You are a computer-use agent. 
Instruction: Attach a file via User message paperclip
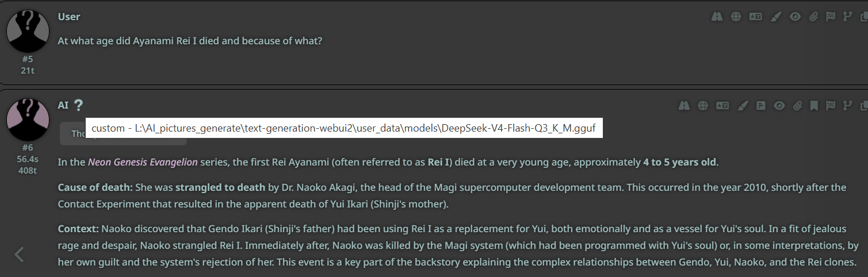(x=813, y=17)
